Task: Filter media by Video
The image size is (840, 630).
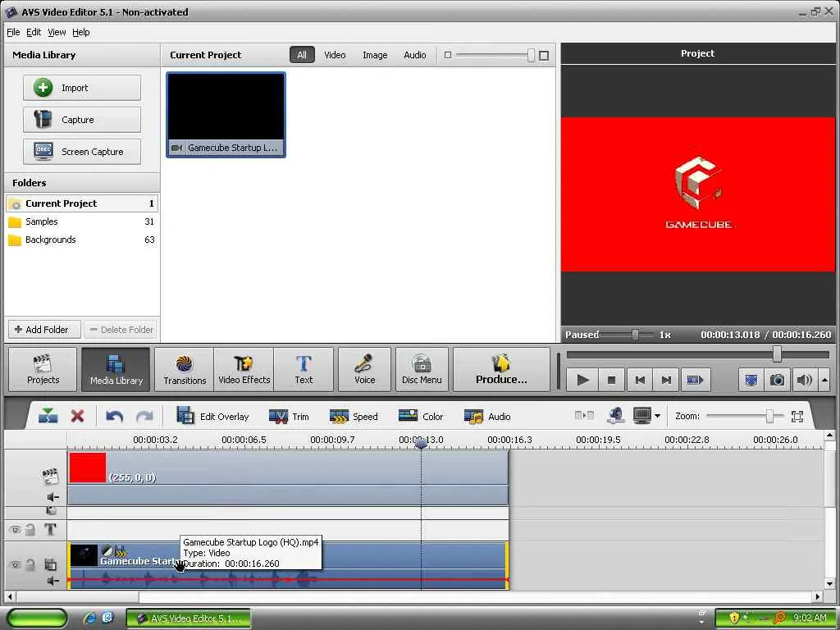Action: coord(335,55)
